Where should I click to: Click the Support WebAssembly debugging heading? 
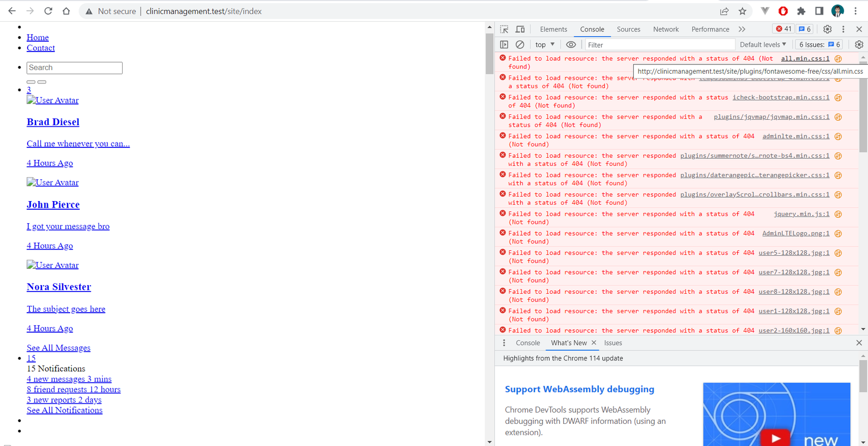[x=579, y=389]
